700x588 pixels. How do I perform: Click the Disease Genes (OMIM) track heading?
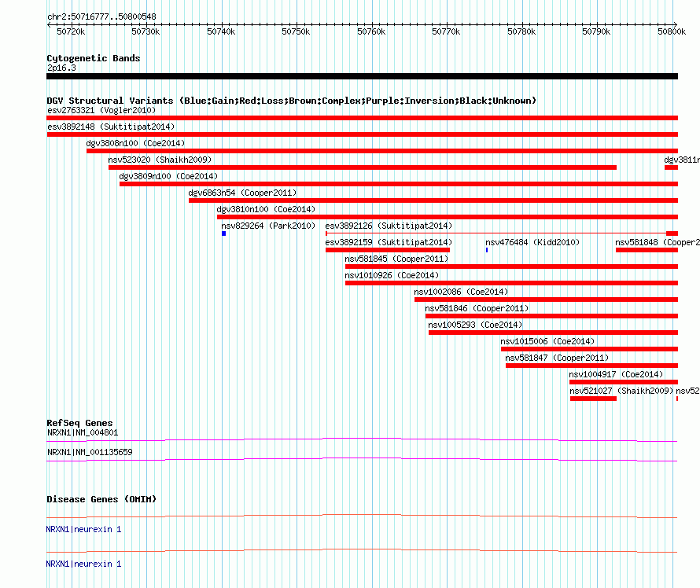(x=101, y=499)
